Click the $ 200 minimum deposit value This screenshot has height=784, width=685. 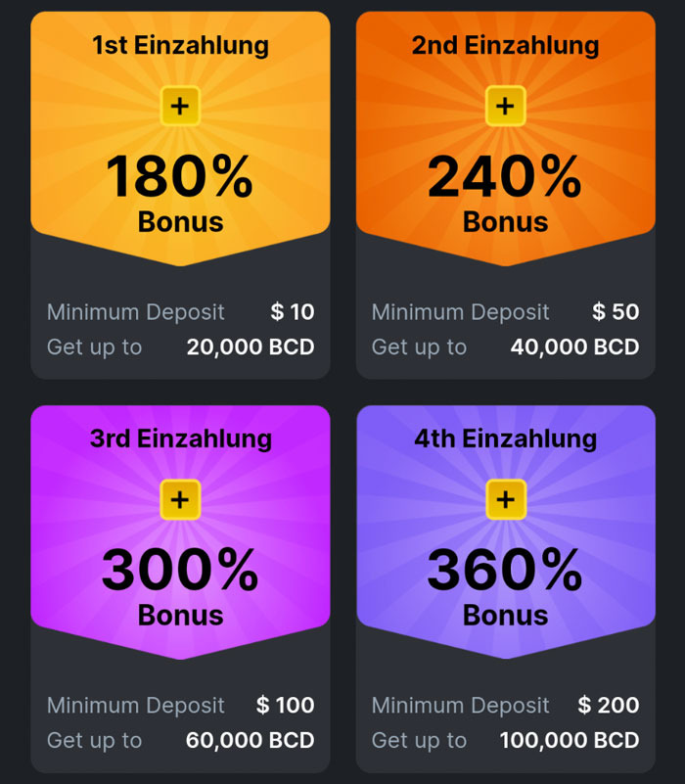609,706
